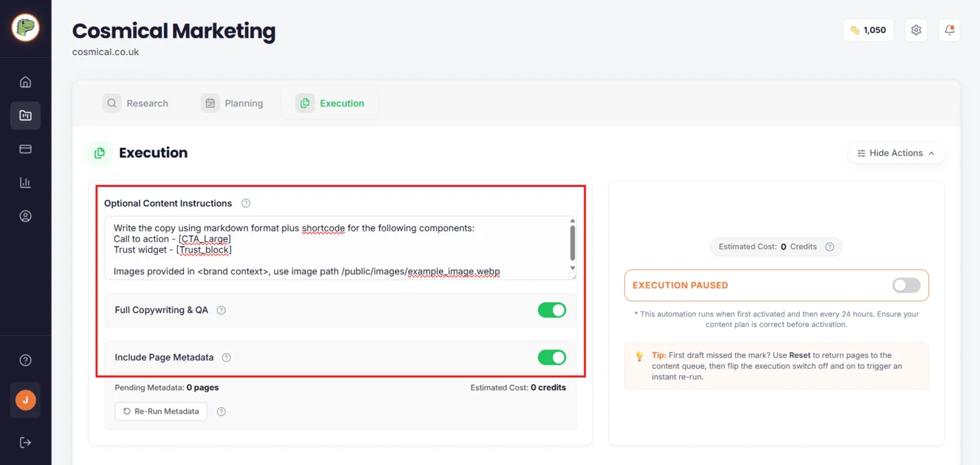This screenshot has height=465, width=980.
Task: Click help icon beside Optional Content Instructions
Action: click(x=246, y=203)
